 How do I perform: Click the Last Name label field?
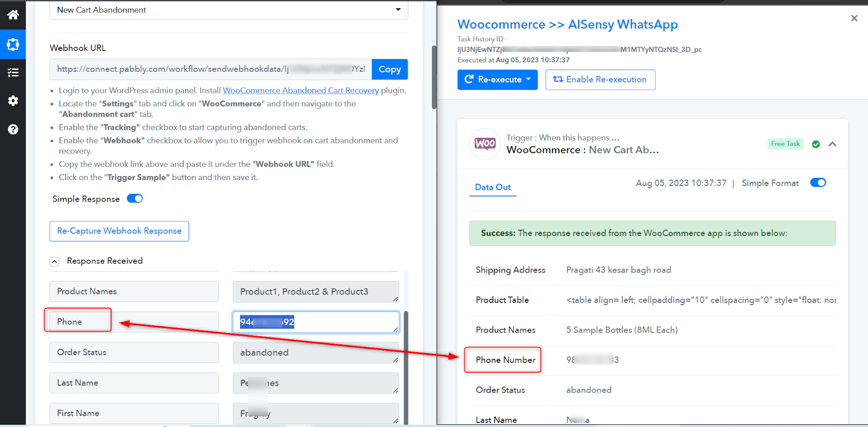pos(134,383)
